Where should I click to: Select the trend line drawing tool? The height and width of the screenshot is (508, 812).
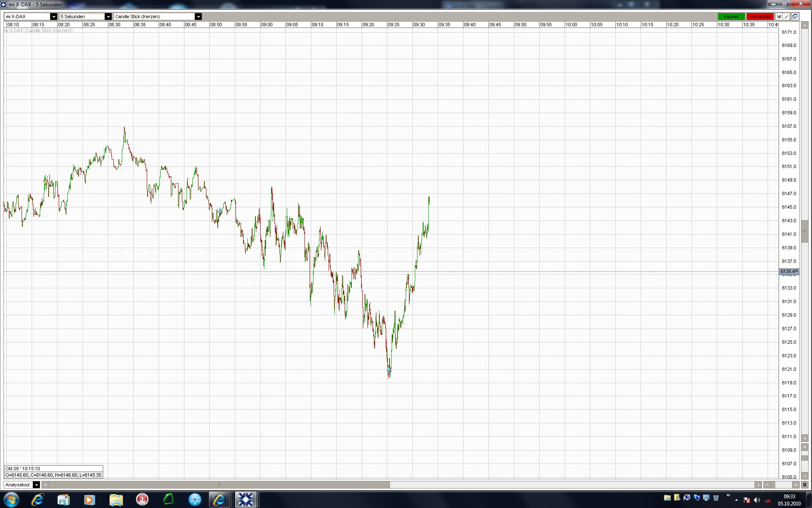point(787,17)
